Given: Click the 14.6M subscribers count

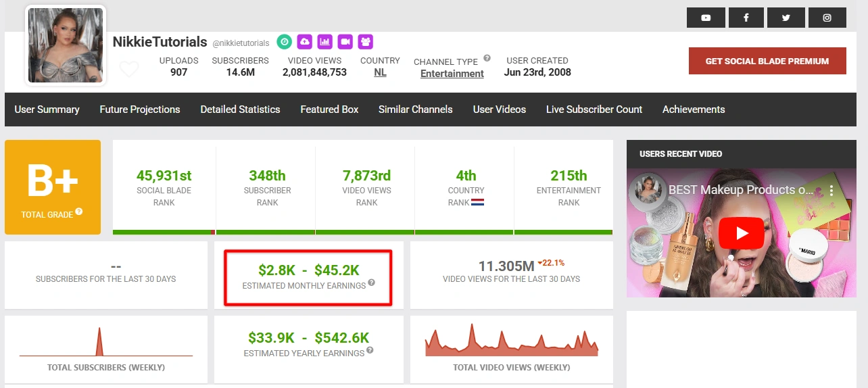Looking at the screenshot, I should (241, 72).
